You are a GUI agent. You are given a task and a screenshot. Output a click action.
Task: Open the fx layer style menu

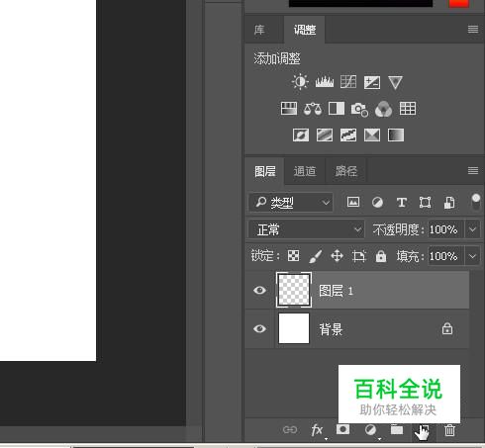[317, 430]
